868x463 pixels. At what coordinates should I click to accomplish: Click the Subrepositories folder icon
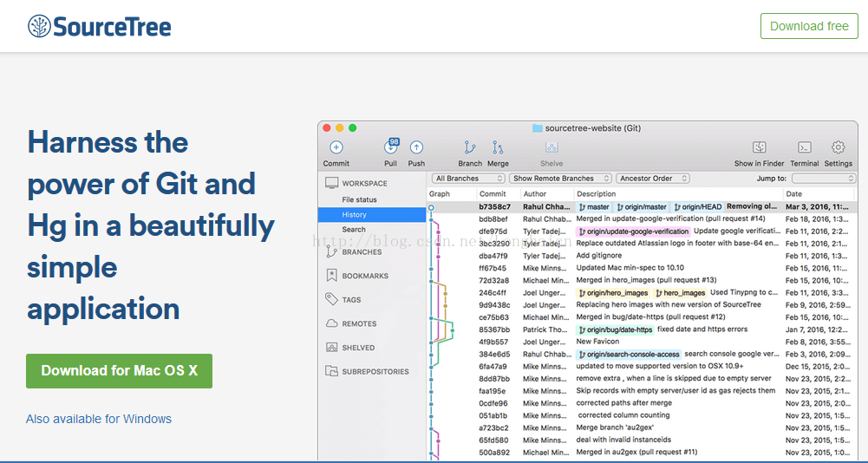331,371
